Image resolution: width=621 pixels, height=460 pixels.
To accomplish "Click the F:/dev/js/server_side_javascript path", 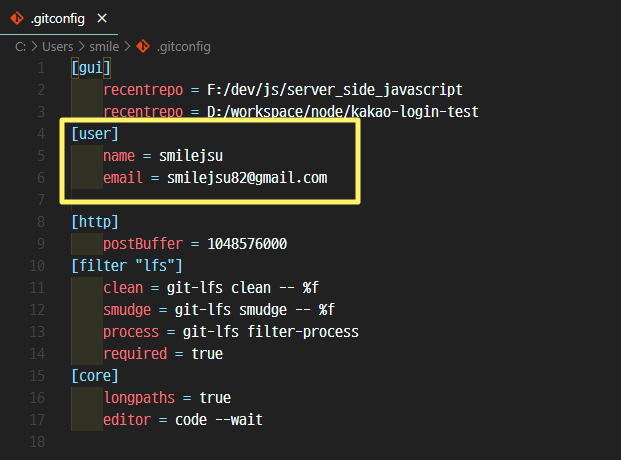I will tap(335, 90).
